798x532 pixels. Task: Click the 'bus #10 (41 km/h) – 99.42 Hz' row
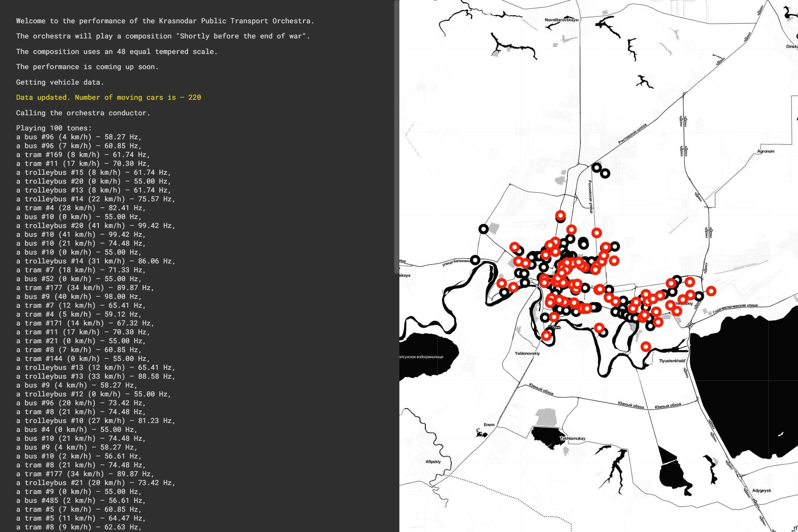[x=81, y=235]
